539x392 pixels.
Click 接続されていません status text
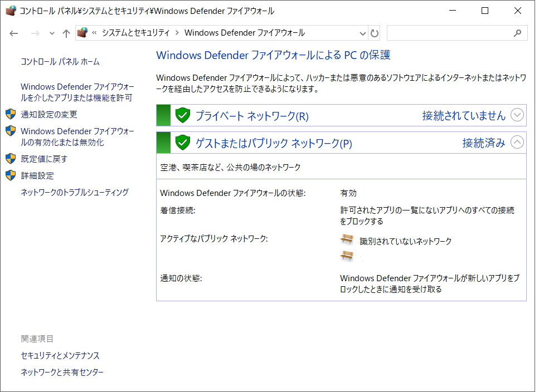[x=464, y=116]
